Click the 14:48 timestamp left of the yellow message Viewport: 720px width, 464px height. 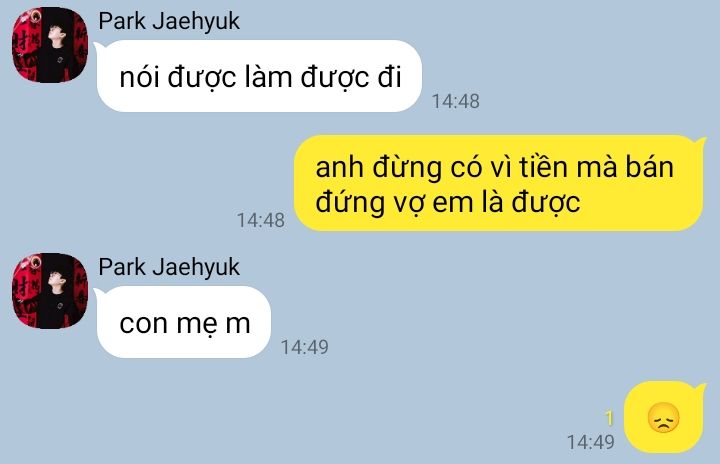(260, 221)
